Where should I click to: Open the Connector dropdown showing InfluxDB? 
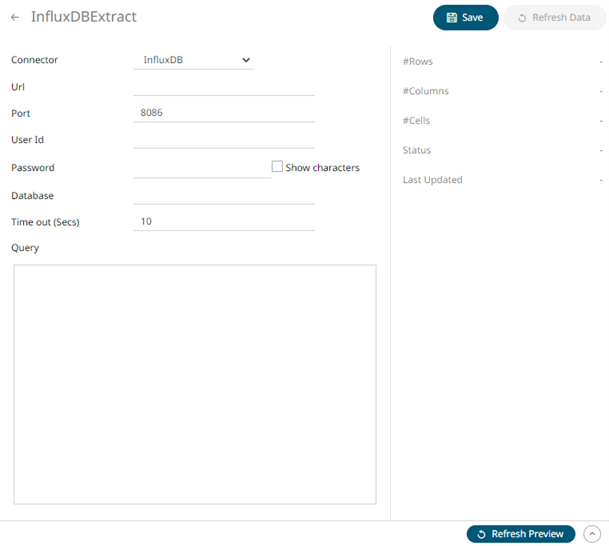[193, 60]
